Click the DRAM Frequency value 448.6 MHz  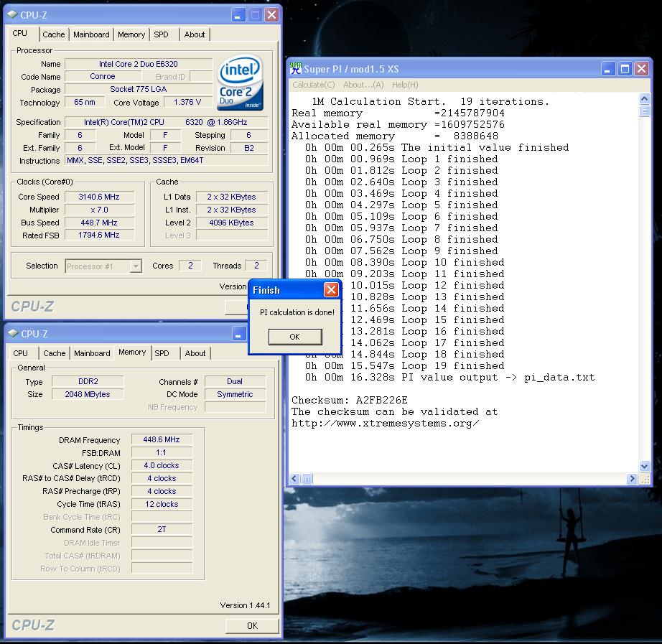click(162, 439)
